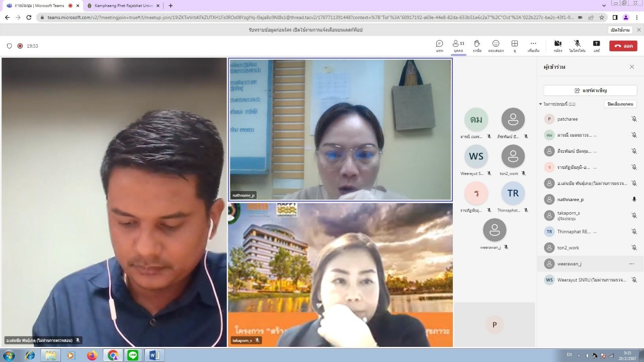Open the More options ellipsis in toolbar
This screenshot has width=644, height=362.
tap(533, 46)
